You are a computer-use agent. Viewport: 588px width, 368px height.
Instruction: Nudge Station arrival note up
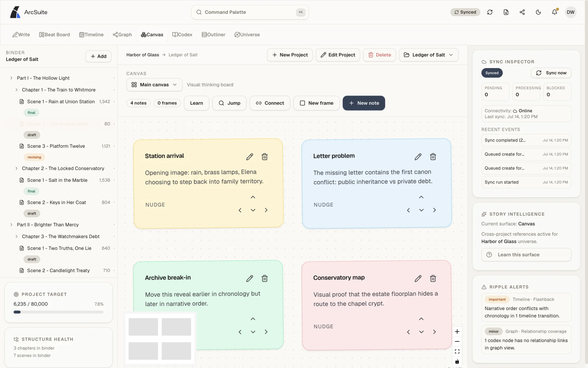(x=253, y=197)
